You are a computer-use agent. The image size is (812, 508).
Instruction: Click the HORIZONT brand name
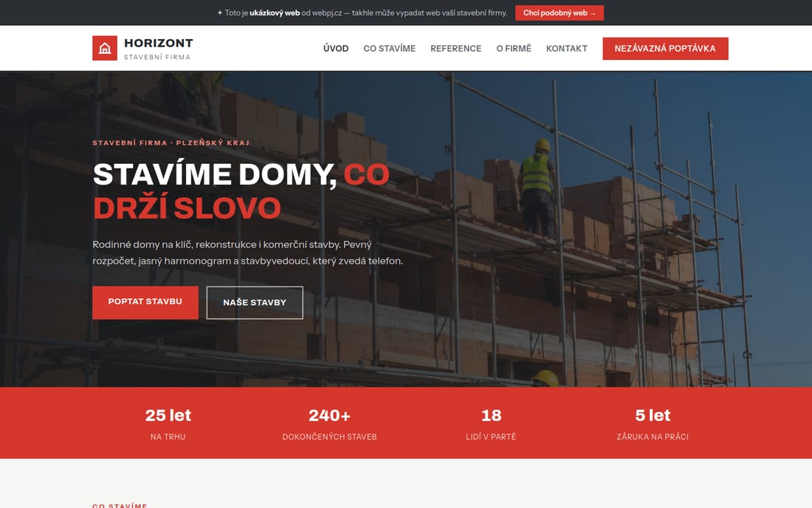click(x=159, y=43)
